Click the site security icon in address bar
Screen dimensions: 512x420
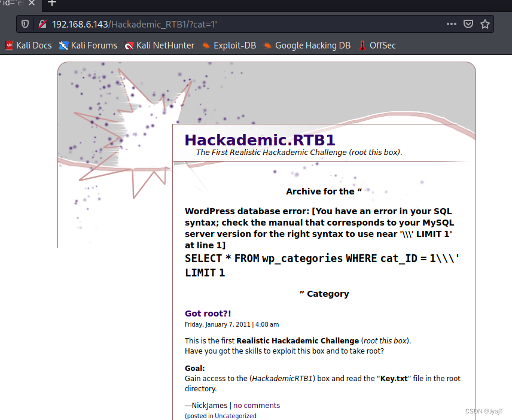41,24
